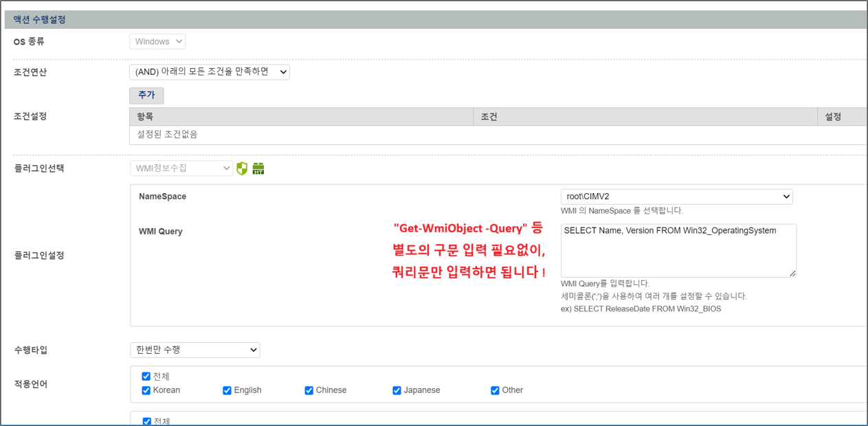Check the 전체 checkbox in 적용언어
Image resolution: width=868 pixels, height=426 pixels.
[x=146, y=377]
